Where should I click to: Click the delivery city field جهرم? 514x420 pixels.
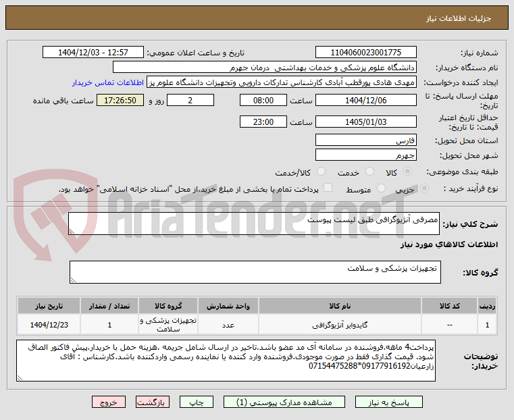click(366, 155)
